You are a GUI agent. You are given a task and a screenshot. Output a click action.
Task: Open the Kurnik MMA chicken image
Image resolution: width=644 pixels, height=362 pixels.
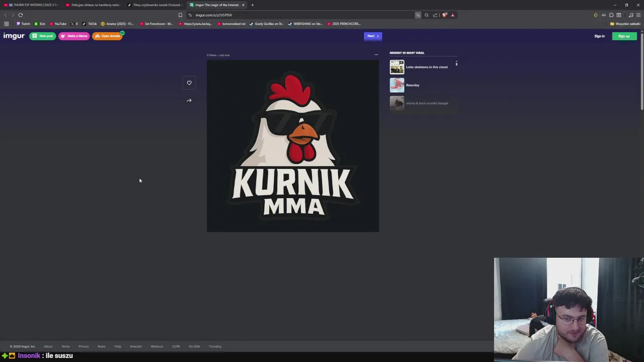click(293, 146)
